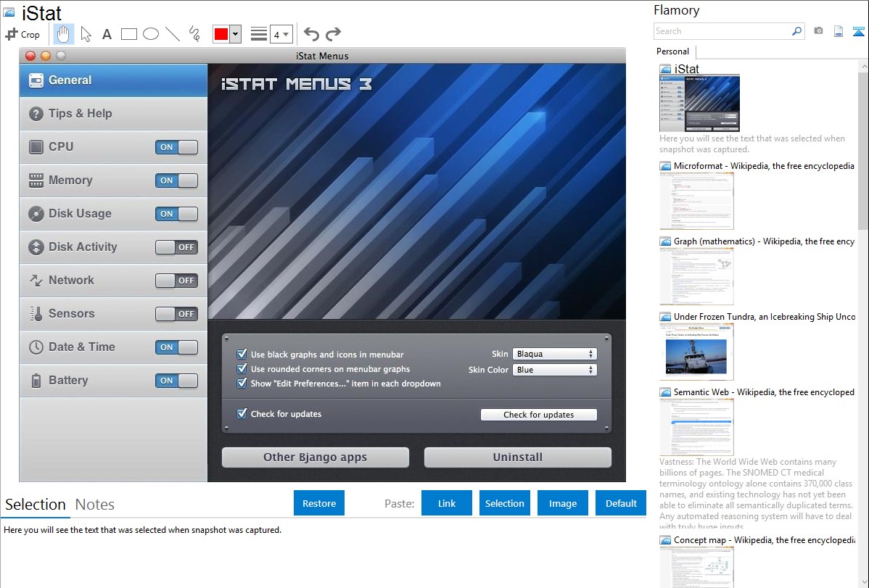Click the Link paste button
The width and height of the screenshot is (869, 588).
coord(447,503)
